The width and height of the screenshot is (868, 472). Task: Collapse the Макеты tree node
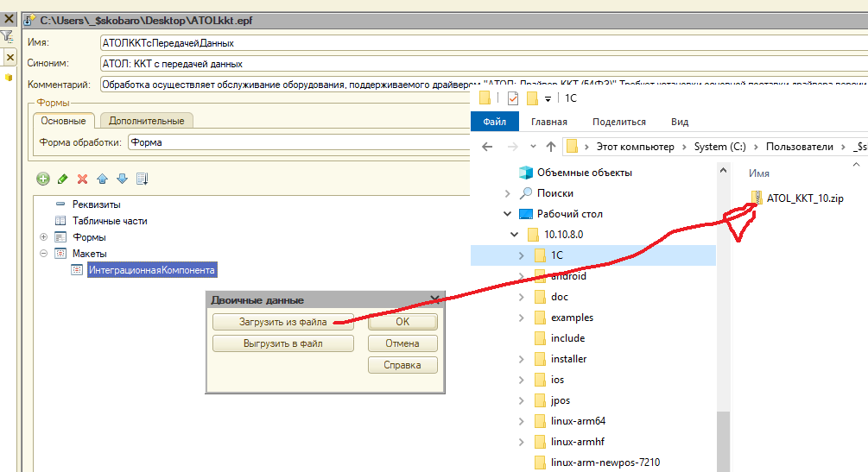click(44, 254)
